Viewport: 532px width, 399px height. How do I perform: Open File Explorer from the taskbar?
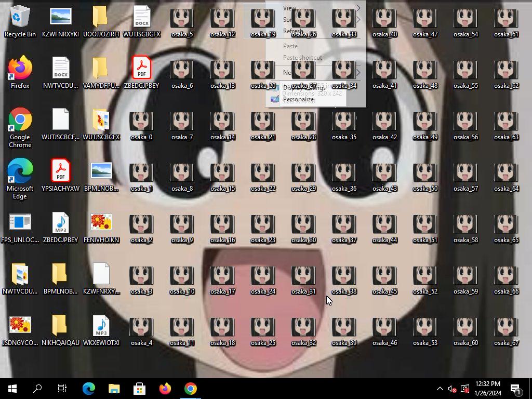point(114,389)
